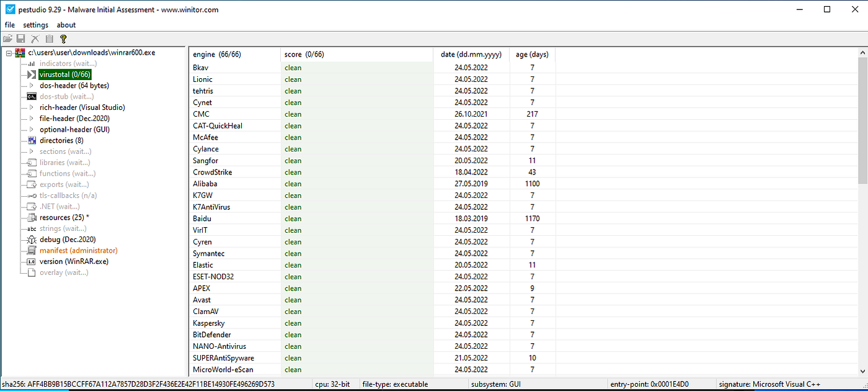This screenshot has height=391, width=868.
Task: Click the entry-point 0x0001E4D0 status entry
Action: (x=650, y=384)
